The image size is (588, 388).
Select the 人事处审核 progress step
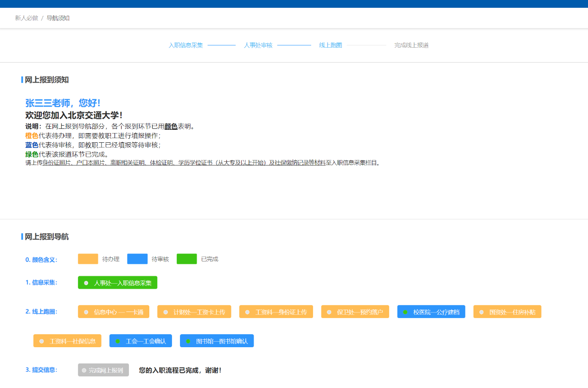point(258,45)
